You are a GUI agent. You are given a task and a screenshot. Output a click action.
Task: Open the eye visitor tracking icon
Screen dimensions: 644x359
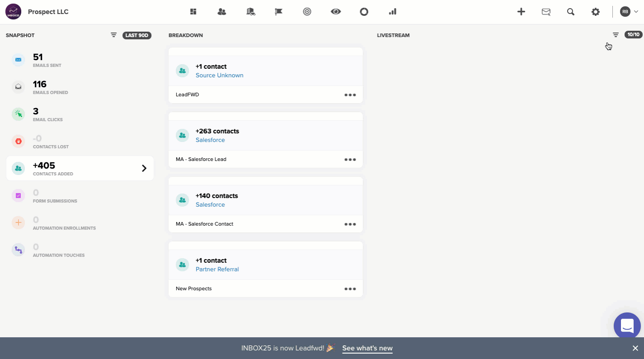click(335, 12)
